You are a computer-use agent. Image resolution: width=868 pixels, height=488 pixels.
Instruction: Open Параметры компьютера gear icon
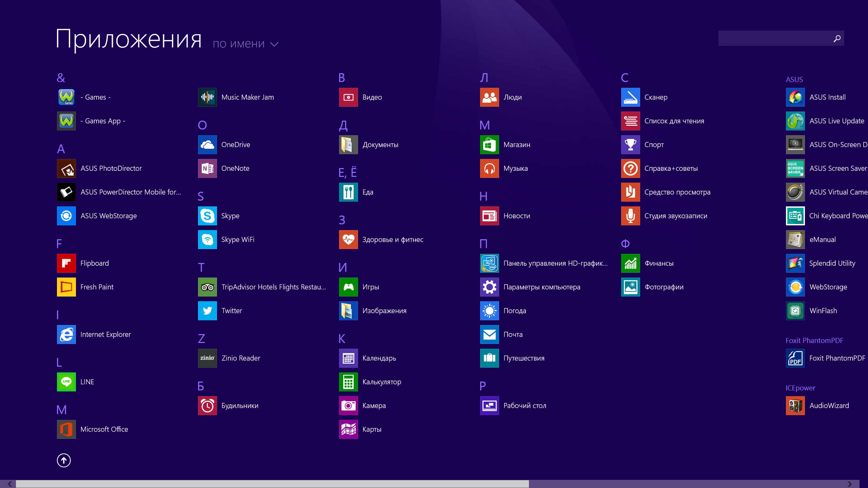click(489, 287)
